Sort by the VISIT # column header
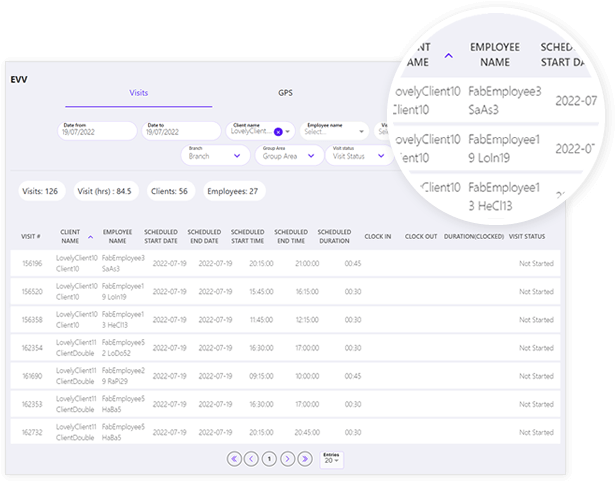 (31, 236)
